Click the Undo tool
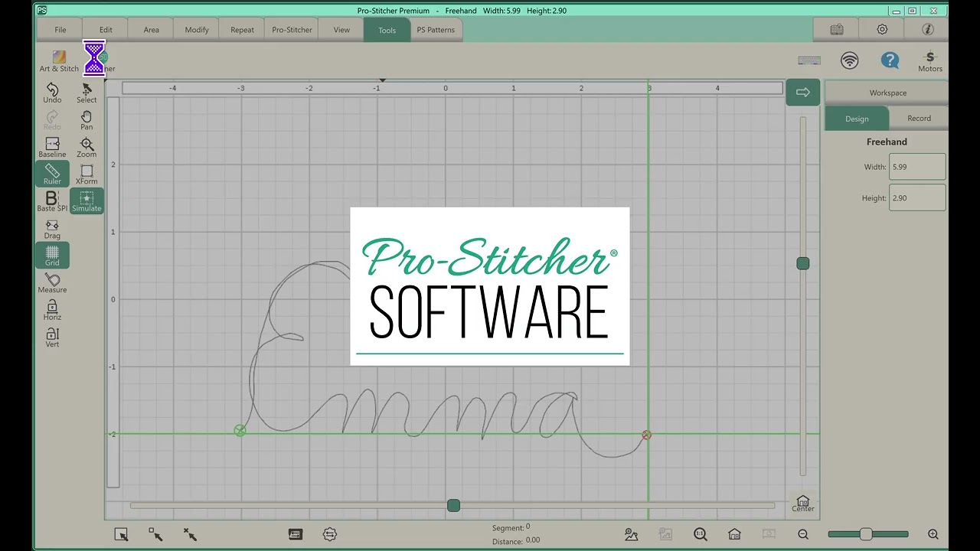 (x=52, y=93)
